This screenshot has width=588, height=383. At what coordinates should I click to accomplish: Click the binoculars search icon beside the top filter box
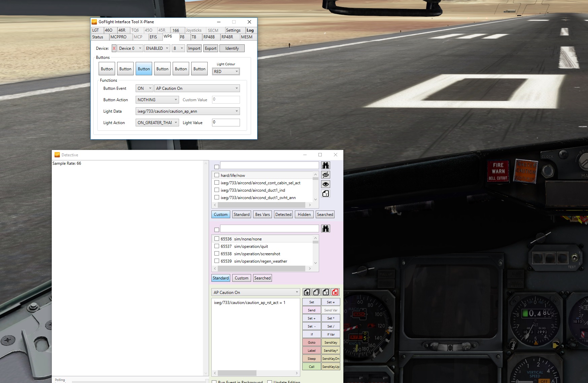325,165
